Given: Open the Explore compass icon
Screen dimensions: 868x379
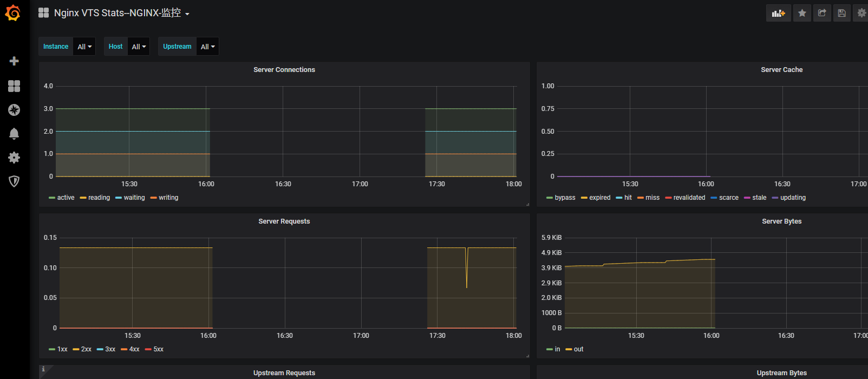Looking at the screenshot, I should (14, 110).
